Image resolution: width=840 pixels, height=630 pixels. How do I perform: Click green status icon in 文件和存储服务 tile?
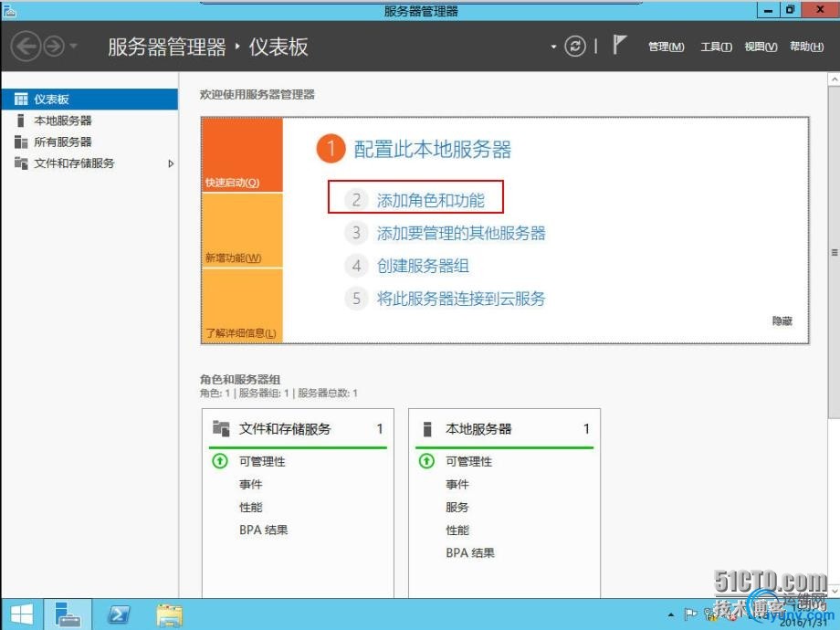pos(220,461)
